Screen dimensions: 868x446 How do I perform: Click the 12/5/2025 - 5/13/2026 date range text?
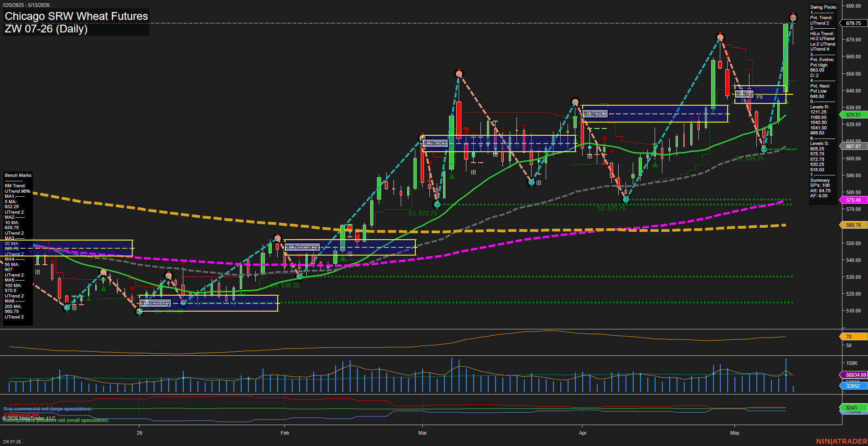click(x=26, y=5)
